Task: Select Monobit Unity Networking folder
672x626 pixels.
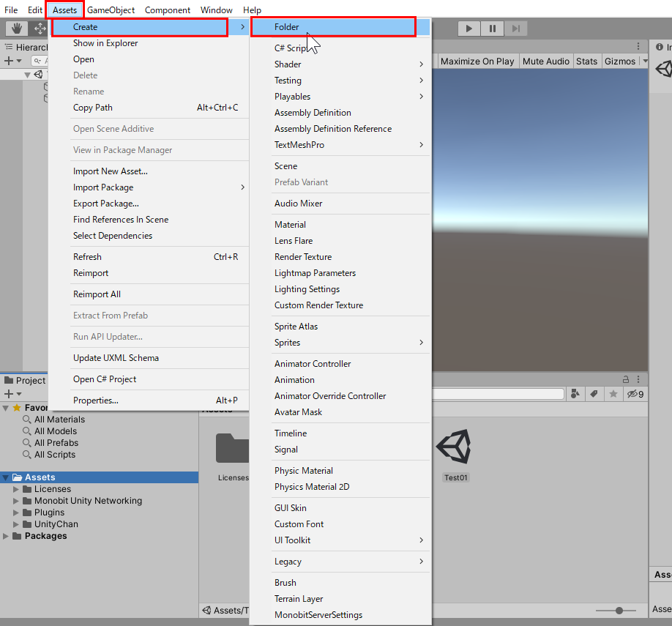Action: click(x=88, y=501)
